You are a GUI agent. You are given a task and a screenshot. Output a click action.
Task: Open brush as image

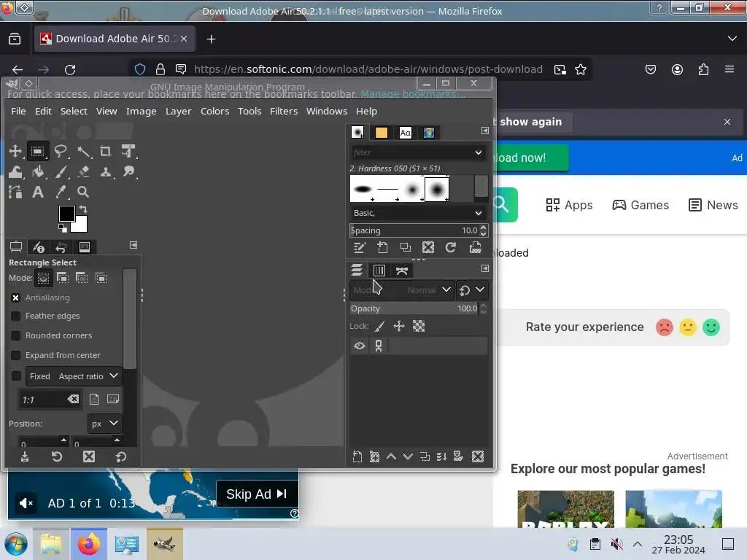coord(475,248)
